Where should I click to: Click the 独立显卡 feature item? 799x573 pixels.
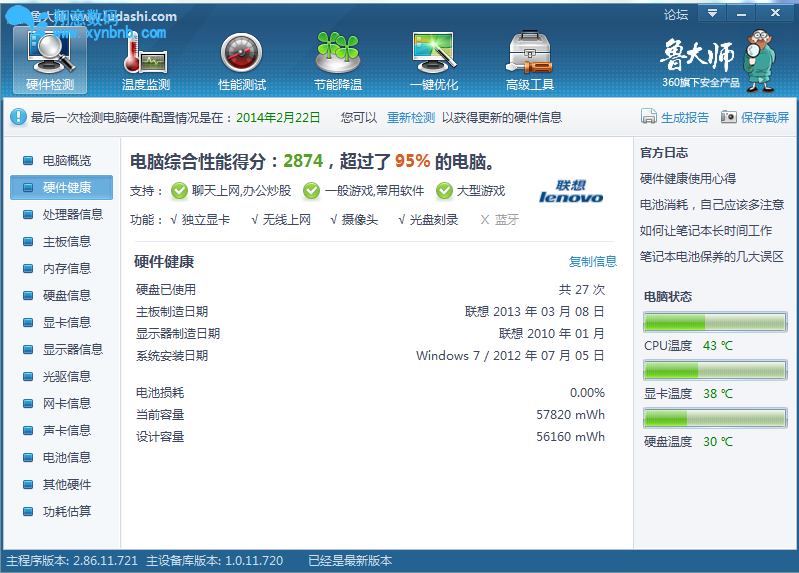coord(200,220)
